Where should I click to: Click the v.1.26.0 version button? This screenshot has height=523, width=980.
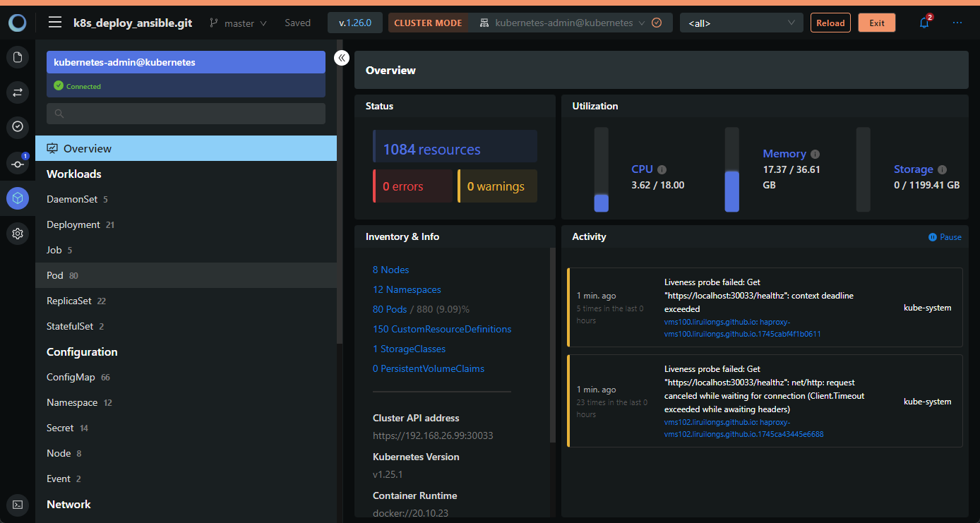pyautogui.click(x=355, y=23)
